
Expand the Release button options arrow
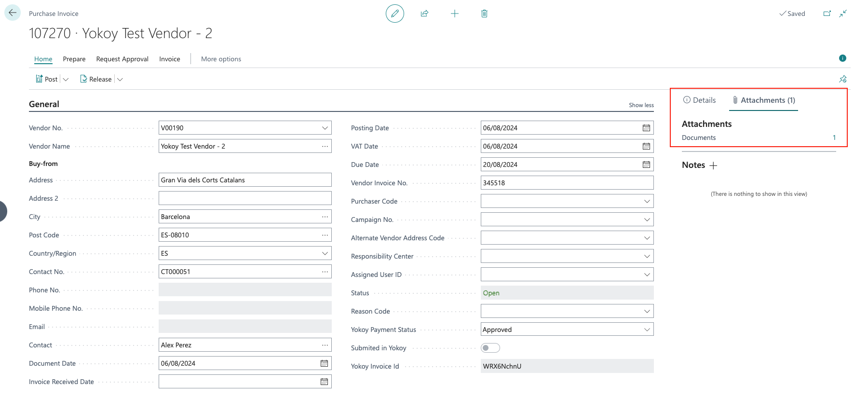click(x=120, y=79)
